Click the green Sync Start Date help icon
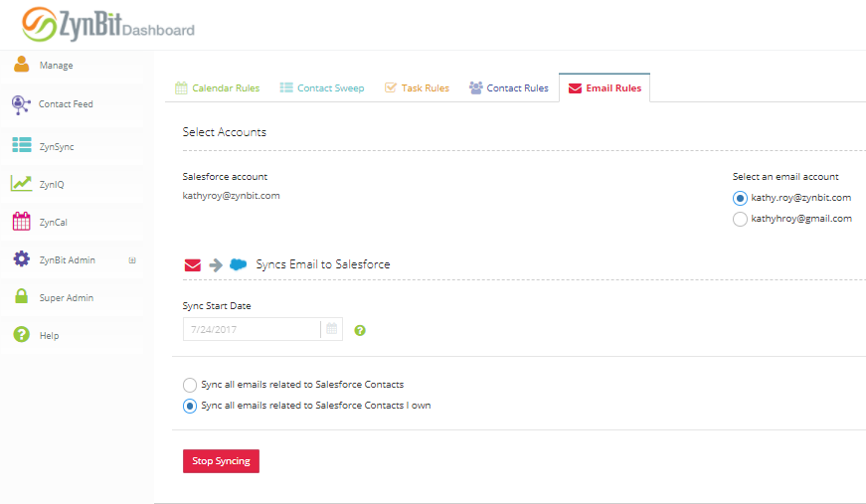Screen dimensions: 866x504 [360, 330]
